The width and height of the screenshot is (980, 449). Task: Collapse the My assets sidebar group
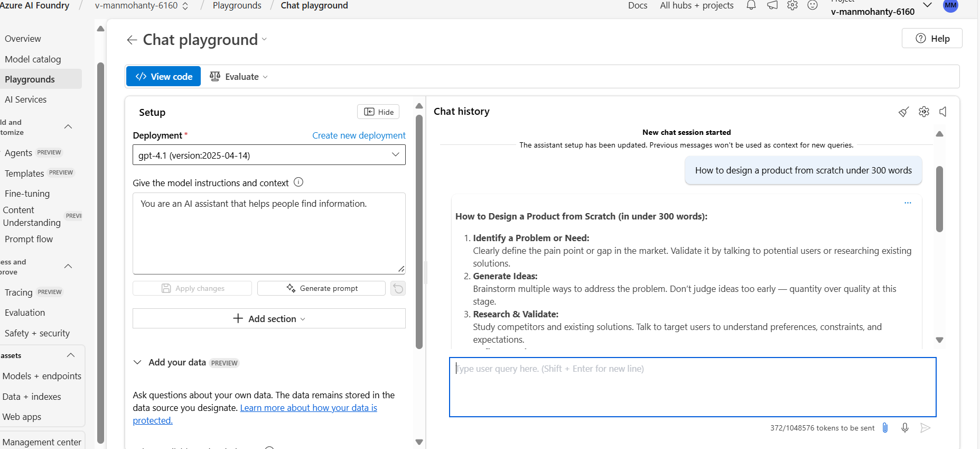tap(70, 355)
